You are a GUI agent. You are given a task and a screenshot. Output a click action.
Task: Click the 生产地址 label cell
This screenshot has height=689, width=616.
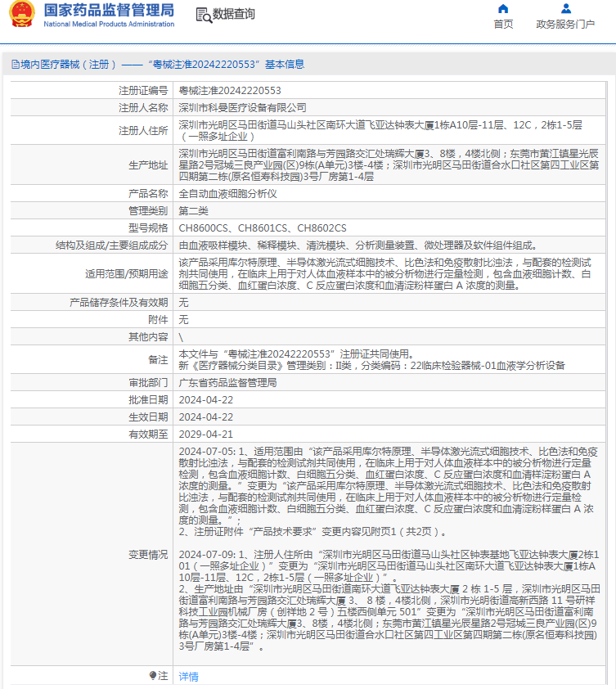[92, 165]
